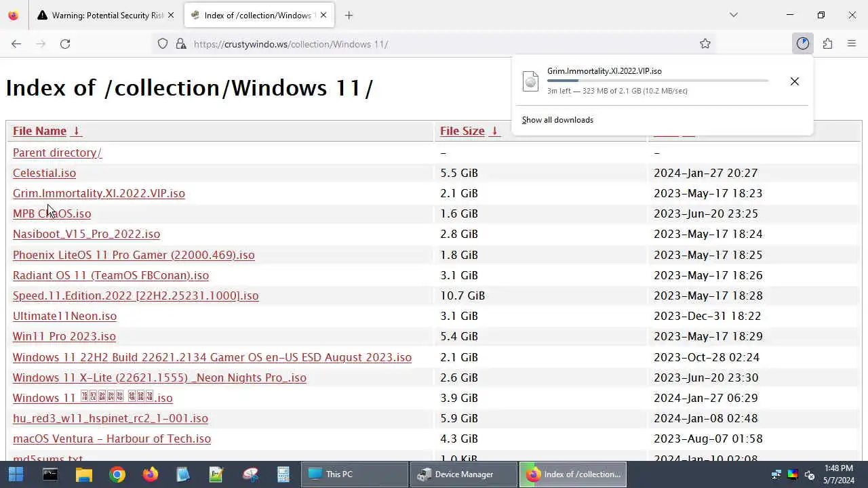
Task: Click Windows 11 22H2 Build 22621.2134 Gamer OS link
Action: 212,357
